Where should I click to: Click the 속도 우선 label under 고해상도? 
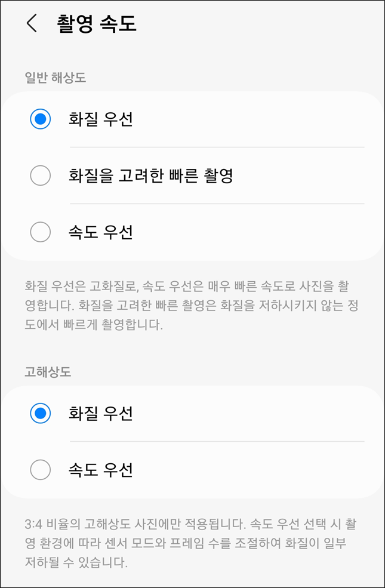(100, 470)
